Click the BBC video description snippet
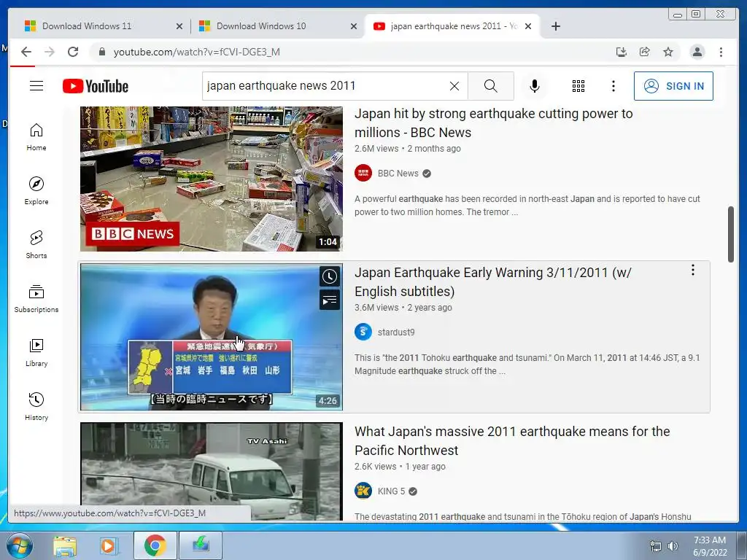 click(527, 205)
